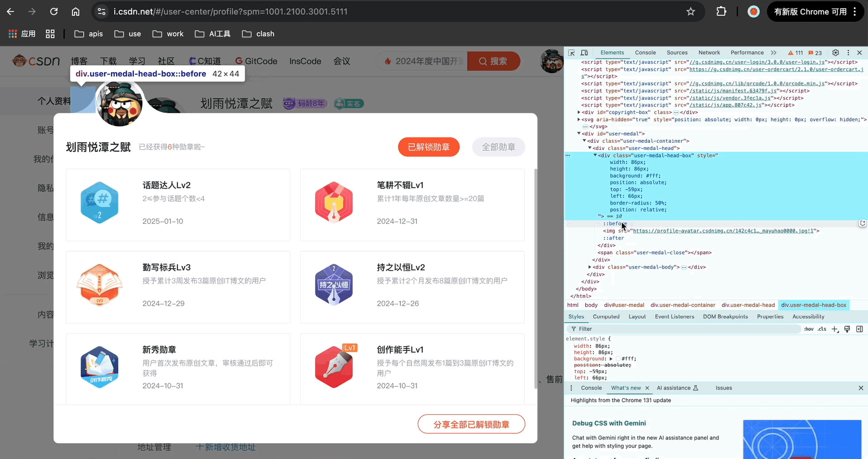The height and width of the screenshot is (459, 868).
Task: Close the What's new drawer tab
Action: pos(647,388)
